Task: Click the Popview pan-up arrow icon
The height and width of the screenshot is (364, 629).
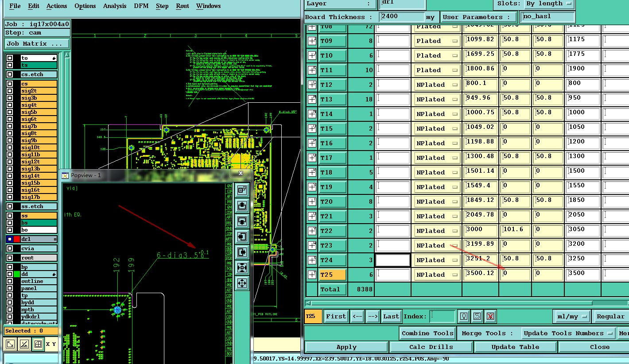Action: click(x=242, y=205)
